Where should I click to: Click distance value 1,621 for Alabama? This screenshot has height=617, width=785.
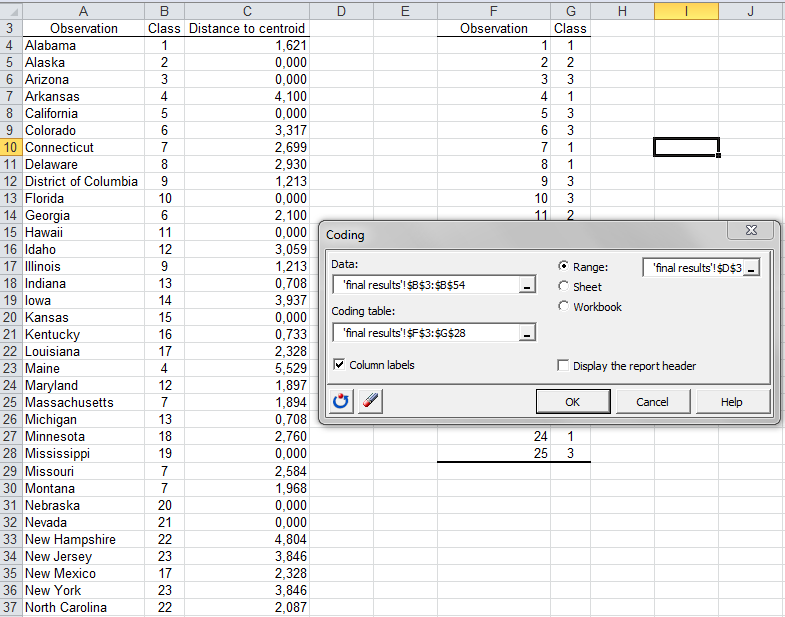247,45
